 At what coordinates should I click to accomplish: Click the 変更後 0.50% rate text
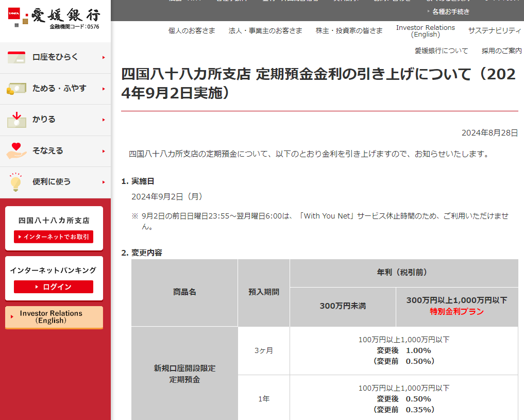pos(404,399)
